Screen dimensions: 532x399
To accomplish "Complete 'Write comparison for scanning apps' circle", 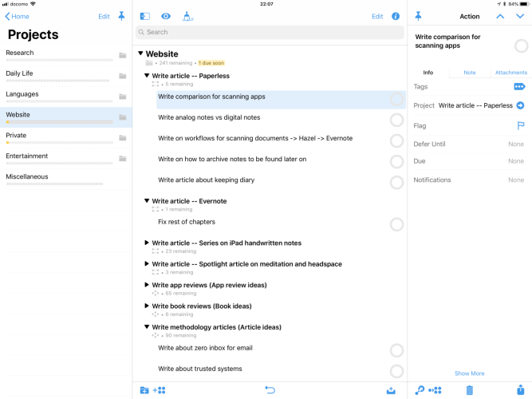I will [x=396, y=99].
